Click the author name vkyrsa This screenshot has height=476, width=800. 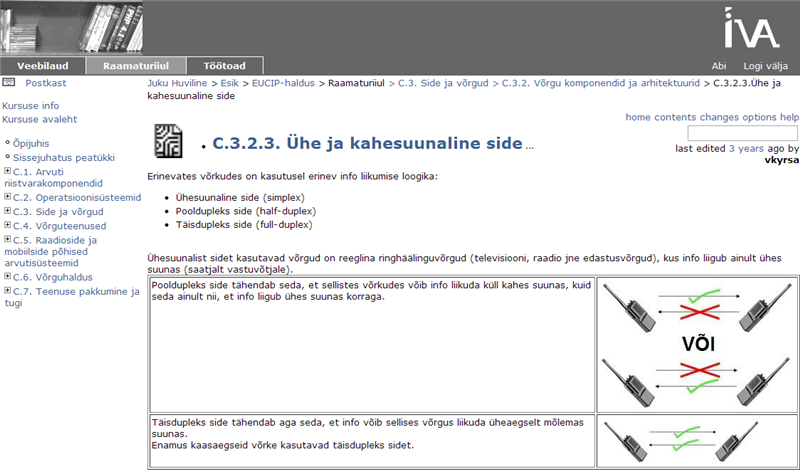[782, 160]
